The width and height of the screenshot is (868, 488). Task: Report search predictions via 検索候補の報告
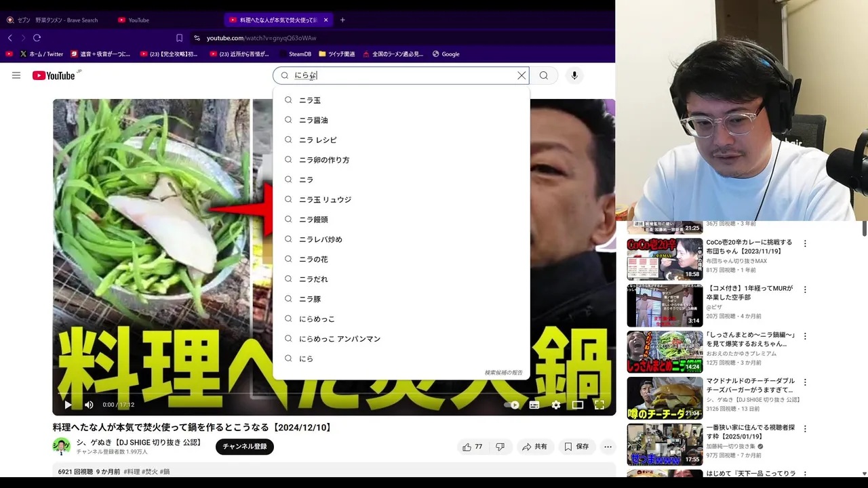pos(503,373)
